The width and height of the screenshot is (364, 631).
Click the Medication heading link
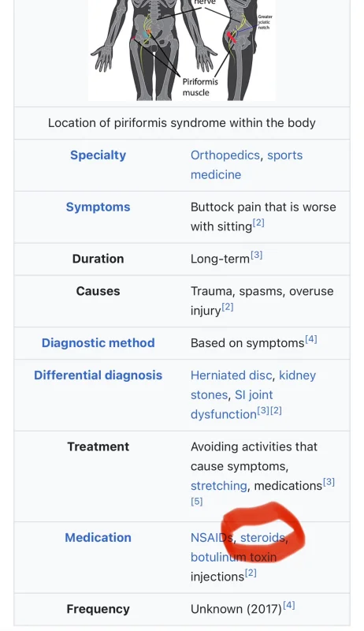point(98,538)
